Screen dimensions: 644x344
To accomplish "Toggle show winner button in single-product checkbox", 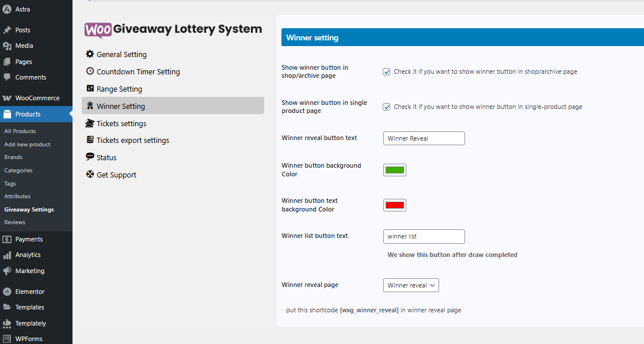I will (x=387, y=107).
